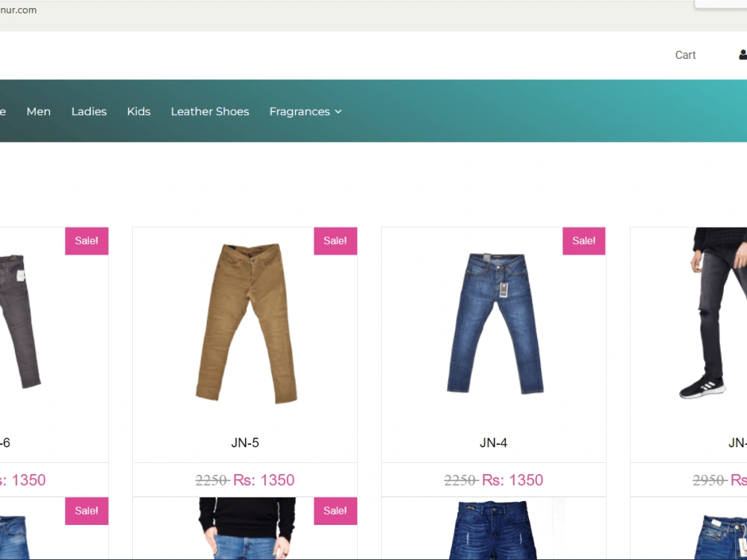Open the Cart link
The height and width of the screenshot is (560, 747).
685,55
